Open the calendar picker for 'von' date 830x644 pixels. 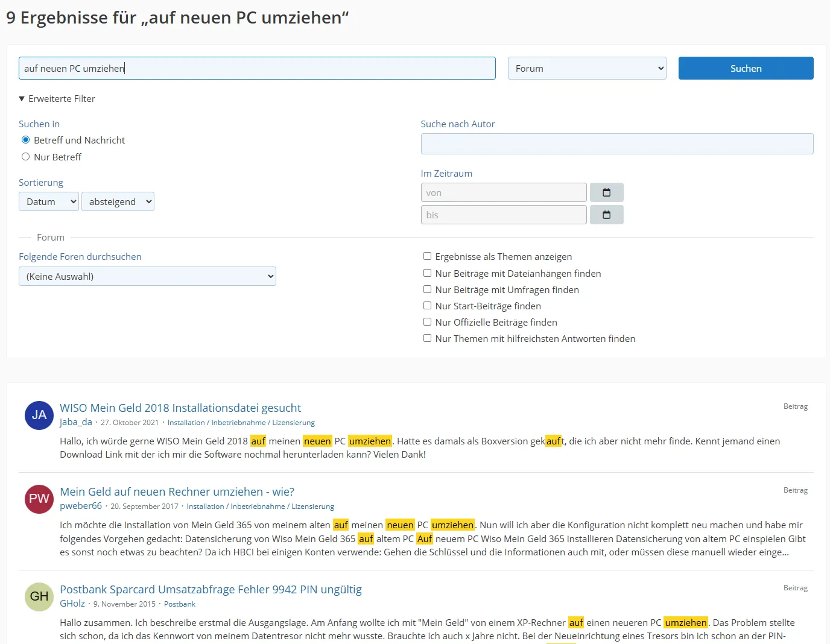point(606,192)
